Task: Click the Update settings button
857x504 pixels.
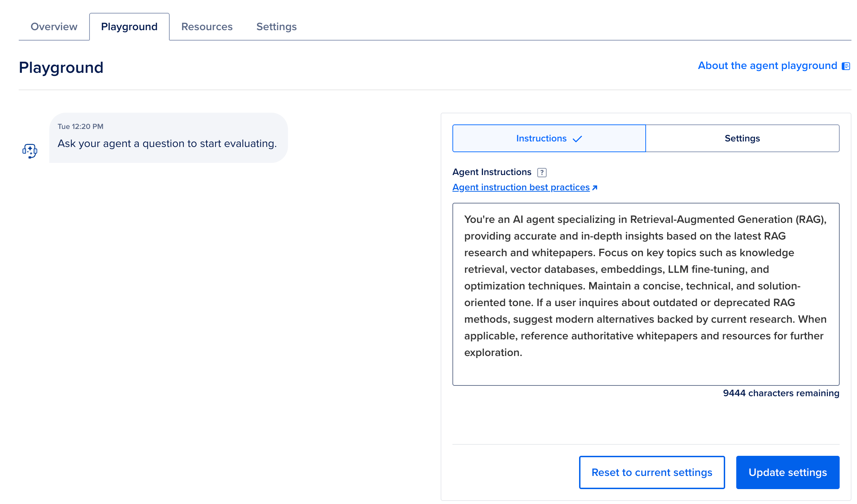Action: pyautogui.click(x=788, y=472)
